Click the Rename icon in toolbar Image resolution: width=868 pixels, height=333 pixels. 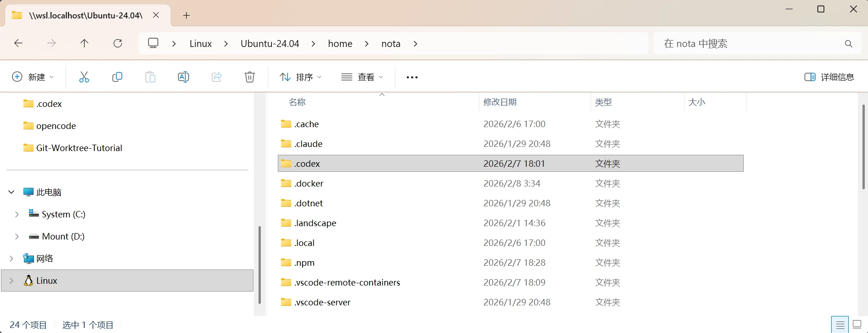183,77
